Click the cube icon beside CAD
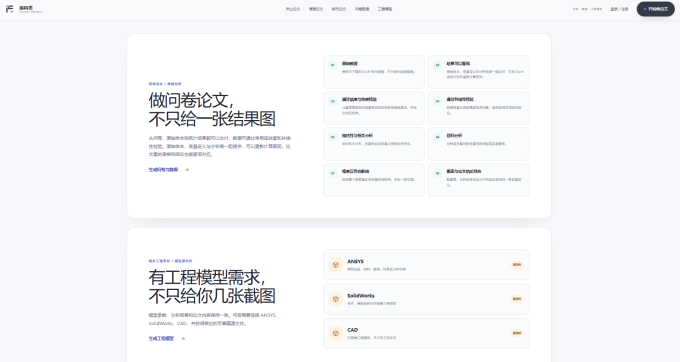 tap(335, 333)
